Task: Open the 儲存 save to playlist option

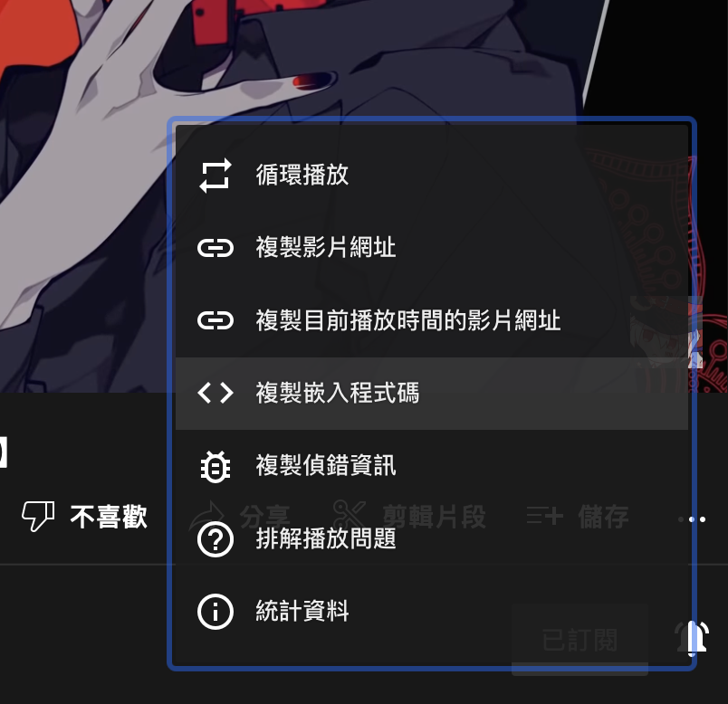Action: point(578,517)
